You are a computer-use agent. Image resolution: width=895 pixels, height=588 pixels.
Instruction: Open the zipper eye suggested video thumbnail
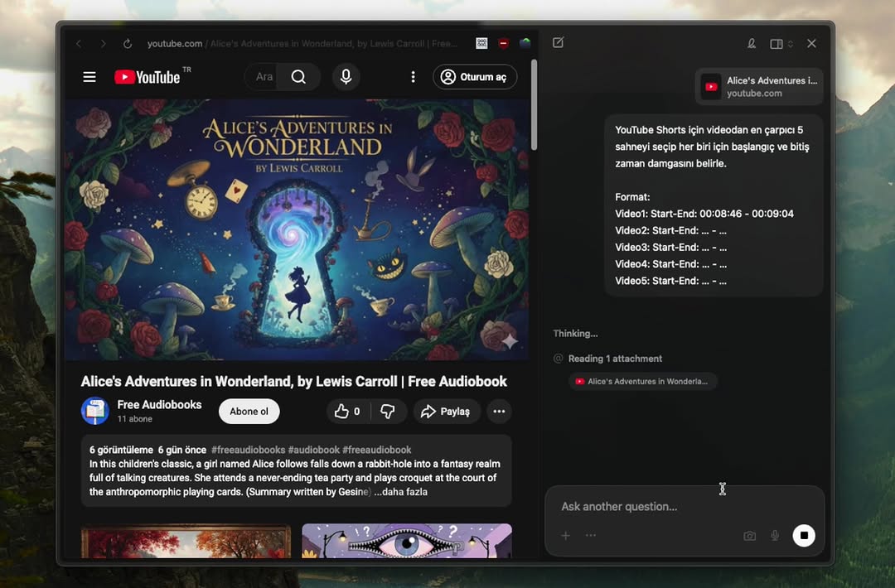[x=407, y=541]
